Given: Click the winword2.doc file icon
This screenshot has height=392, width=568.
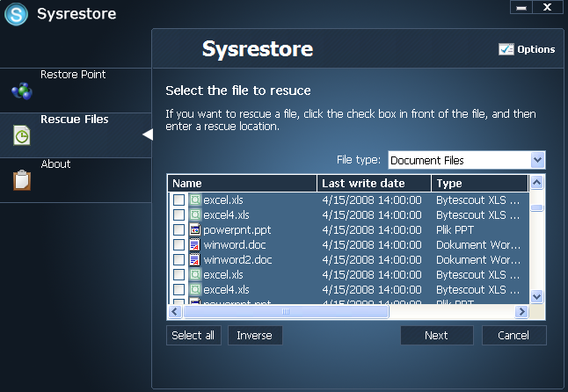Looking at the screenshot, I should (x=195, y=259).
